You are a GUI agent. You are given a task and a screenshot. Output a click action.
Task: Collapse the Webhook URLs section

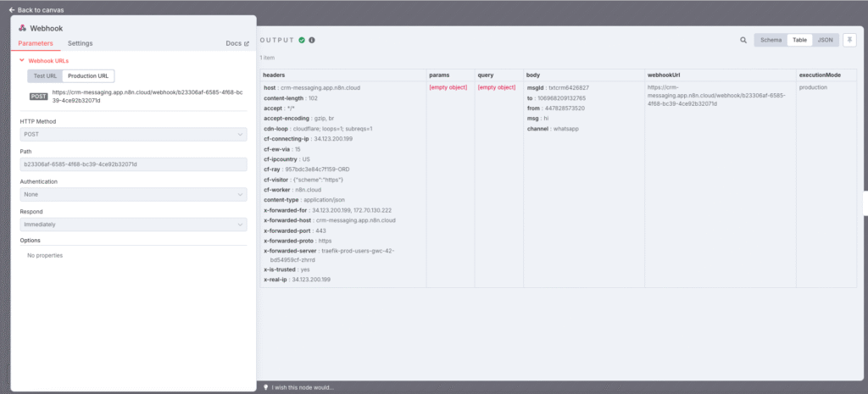point(44,61)
